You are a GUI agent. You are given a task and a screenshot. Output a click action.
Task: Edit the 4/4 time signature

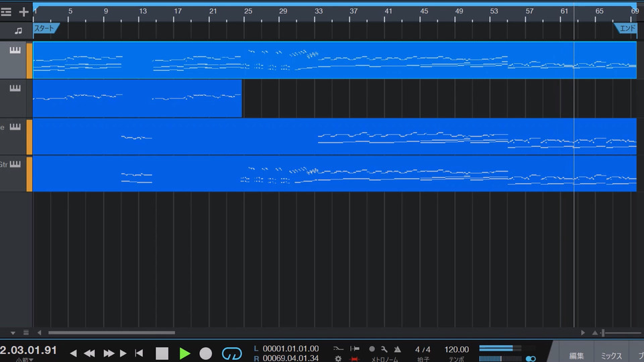[x=423, y=350]
